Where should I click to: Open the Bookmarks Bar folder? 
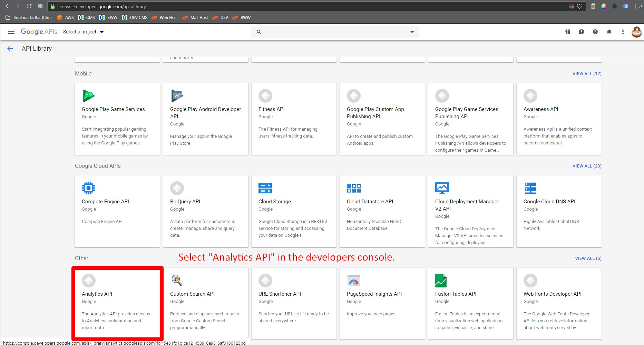(29, 18)
